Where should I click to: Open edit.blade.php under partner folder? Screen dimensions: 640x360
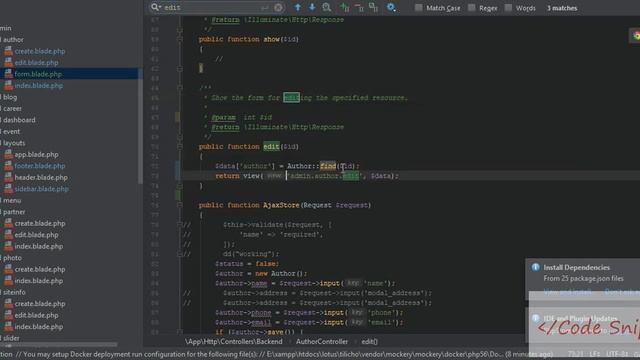36,235
